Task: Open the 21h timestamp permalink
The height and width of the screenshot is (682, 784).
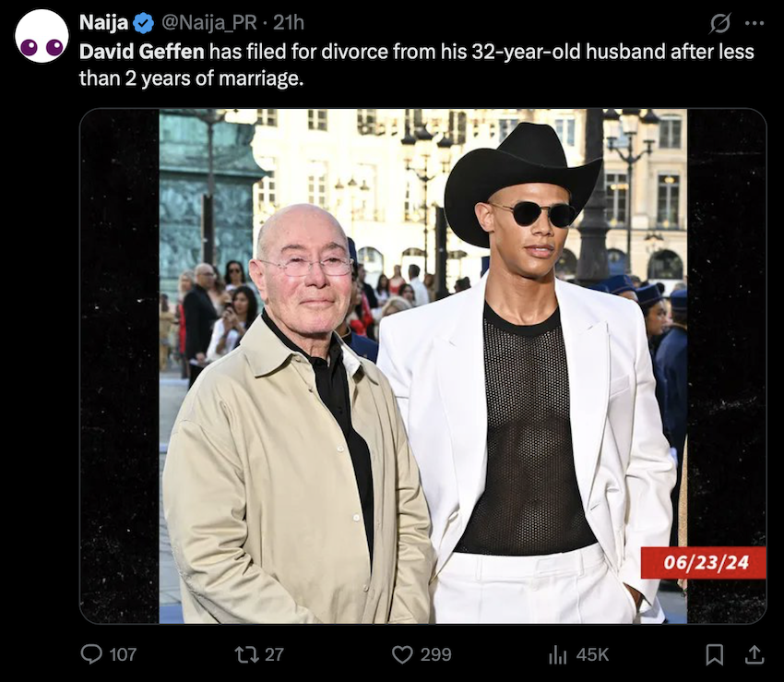Action: [x=288, y=23]
